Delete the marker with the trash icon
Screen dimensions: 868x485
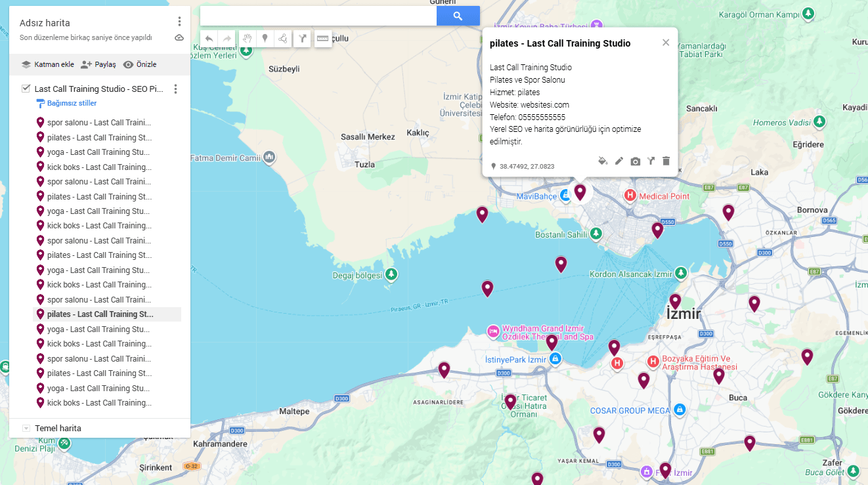point(666,161)
